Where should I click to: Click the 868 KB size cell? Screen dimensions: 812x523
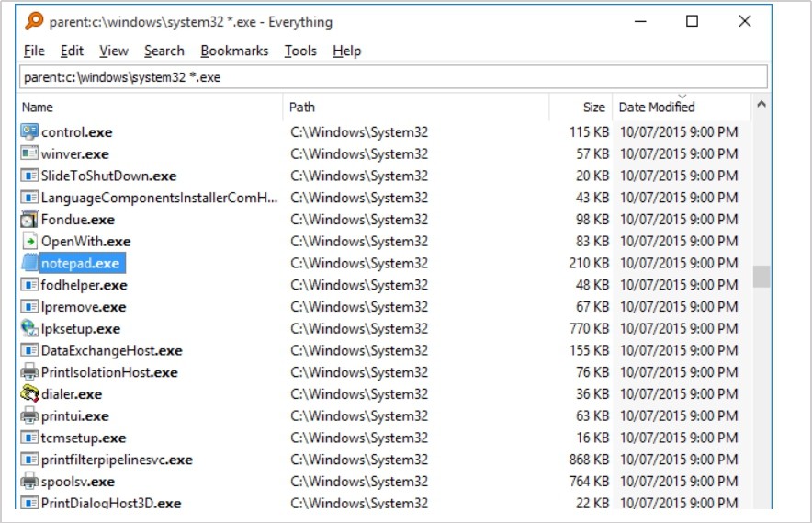(x=589, y=460)
